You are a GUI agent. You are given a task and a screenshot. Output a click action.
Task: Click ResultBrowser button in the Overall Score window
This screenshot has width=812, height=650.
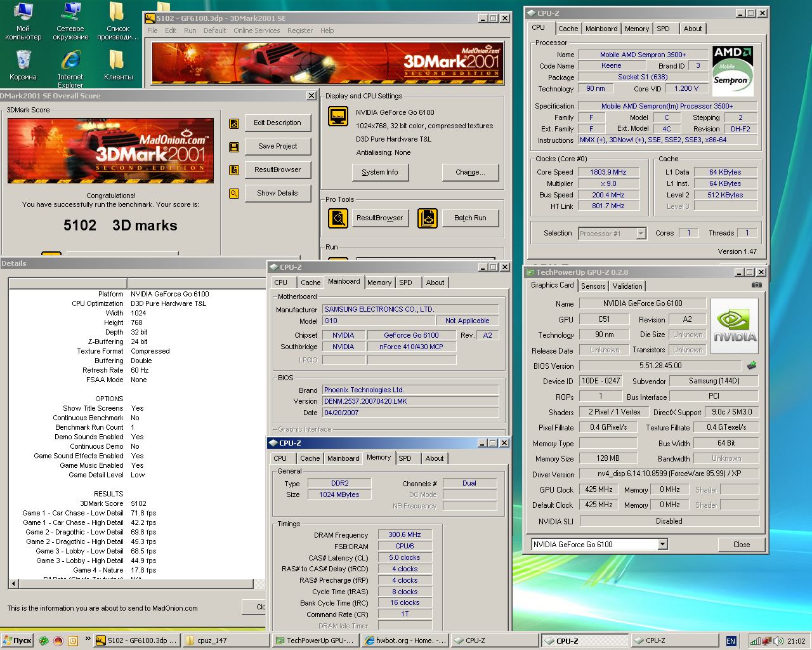point(278,170)
